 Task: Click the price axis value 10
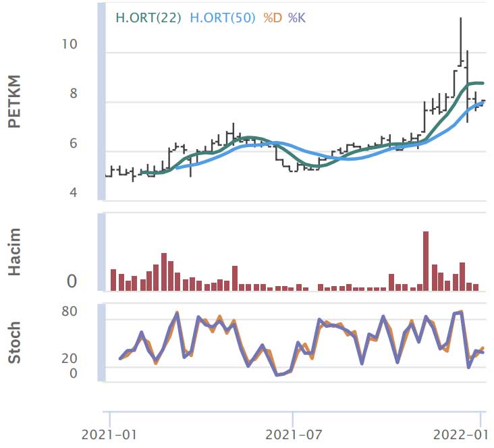(69, 44)
